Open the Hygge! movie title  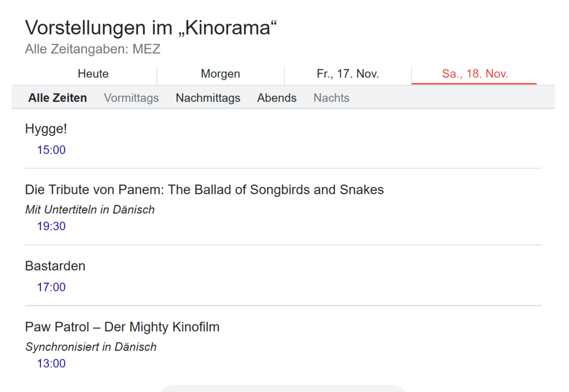pyautogui.click(x=46, y=129)
